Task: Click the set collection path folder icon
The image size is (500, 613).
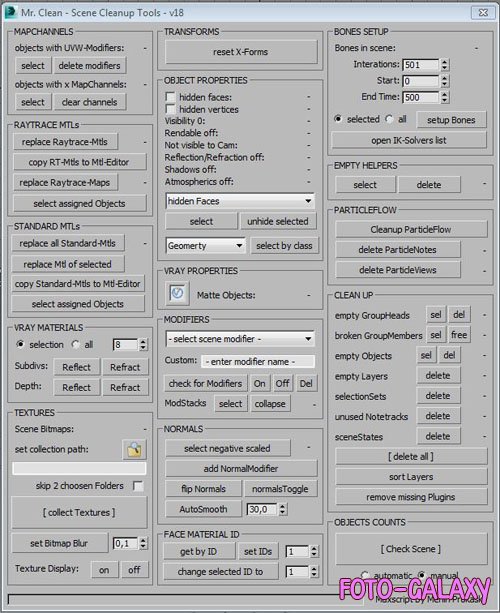Action: tap(134, 450)
